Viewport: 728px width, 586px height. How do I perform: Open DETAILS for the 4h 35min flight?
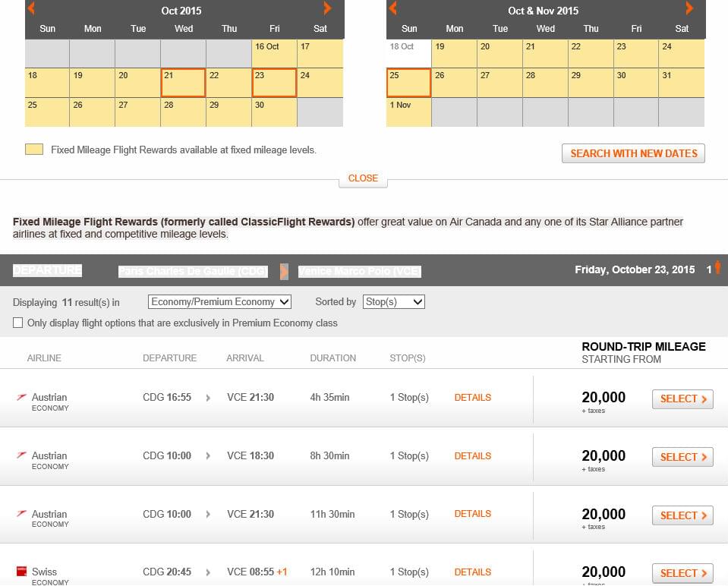(473, 398)
